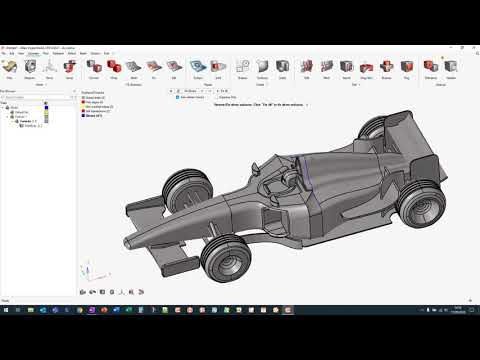Toggle the unchecked checkbox beside the blue one
This screenshot has width=480, height=360.
point(216,97)
